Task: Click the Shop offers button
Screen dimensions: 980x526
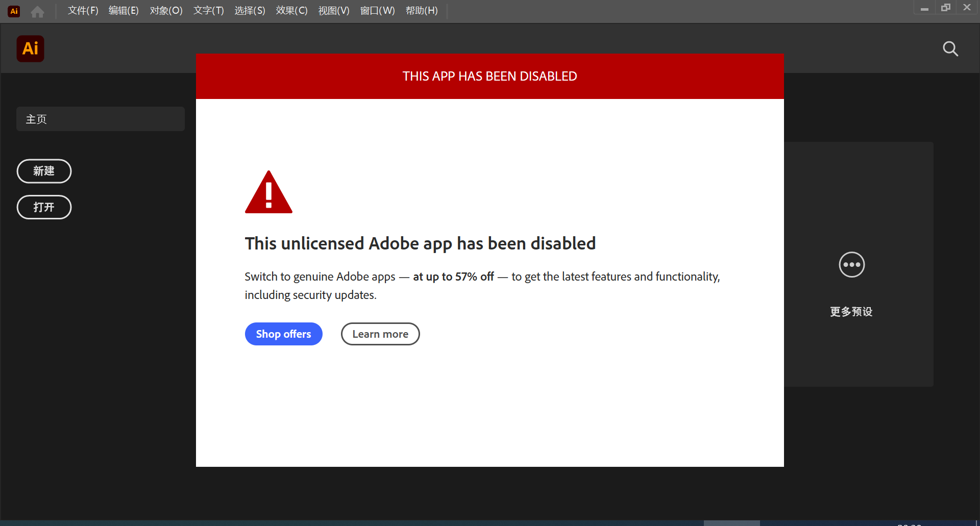Action: coord(284,334)
